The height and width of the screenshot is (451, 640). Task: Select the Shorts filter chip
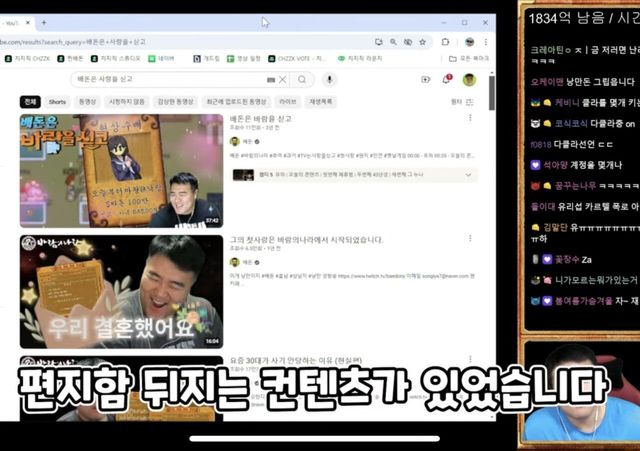pyautogui.click(x=58, y=102)
